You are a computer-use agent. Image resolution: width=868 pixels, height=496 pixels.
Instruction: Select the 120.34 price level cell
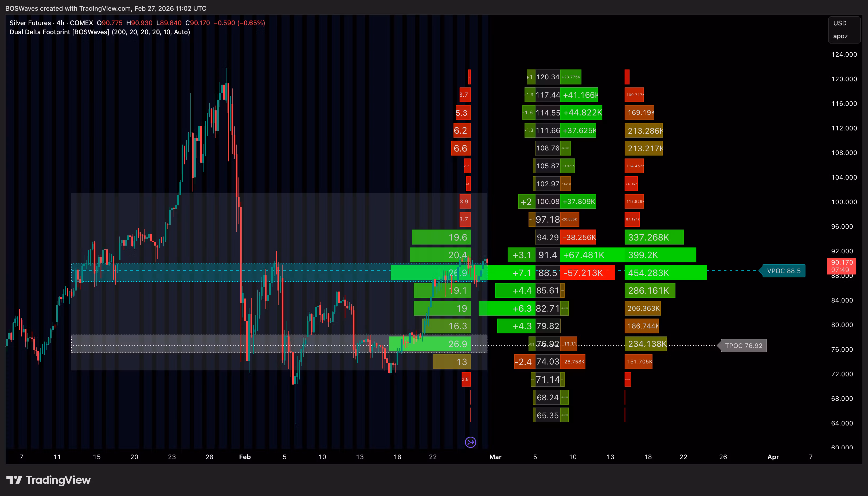point(547,77)
